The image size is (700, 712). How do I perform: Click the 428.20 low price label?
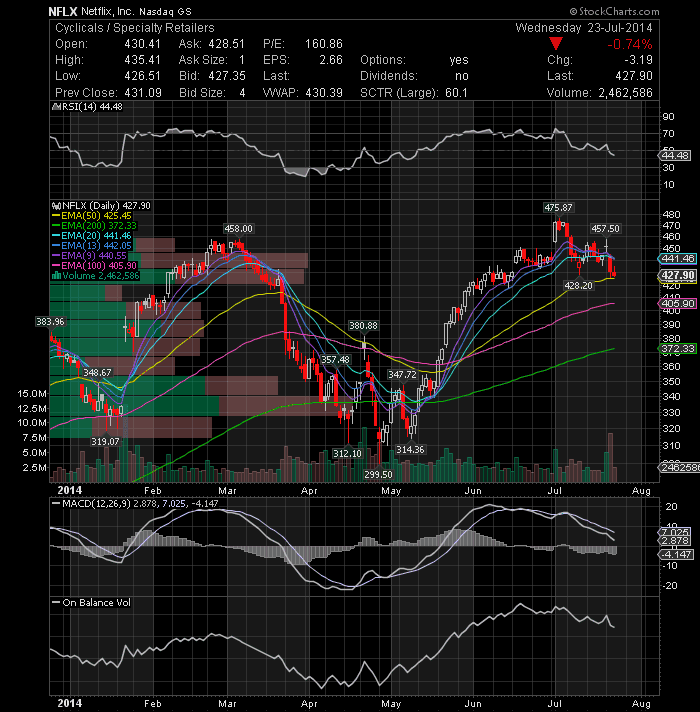click(578, 286)
